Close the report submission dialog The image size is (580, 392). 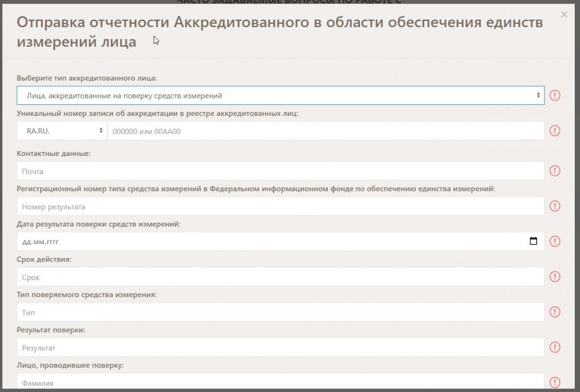(x=564, y=14)
